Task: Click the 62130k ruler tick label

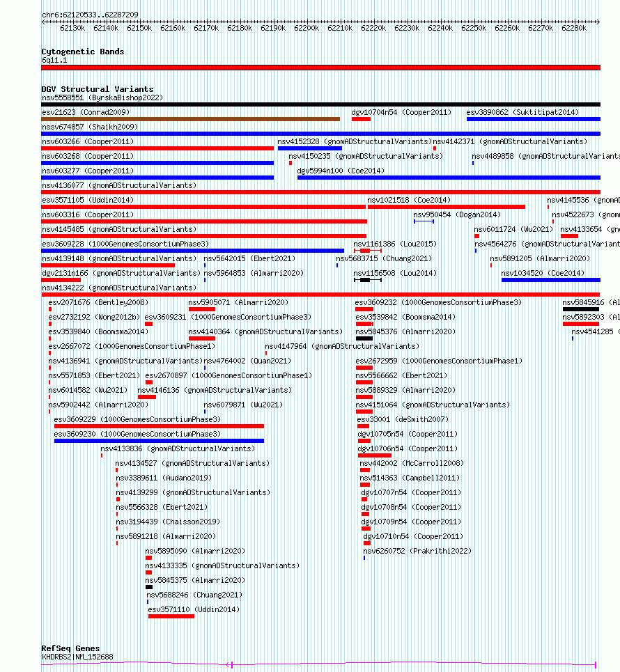Action: pos(72,29)
